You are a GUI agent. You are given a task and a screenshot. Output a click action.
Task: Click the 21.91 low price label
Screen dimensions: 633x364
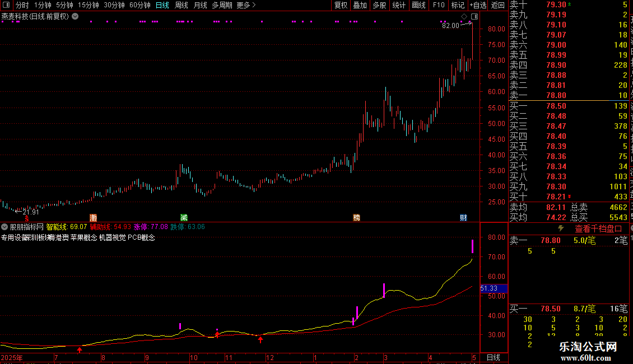(31, 212)
